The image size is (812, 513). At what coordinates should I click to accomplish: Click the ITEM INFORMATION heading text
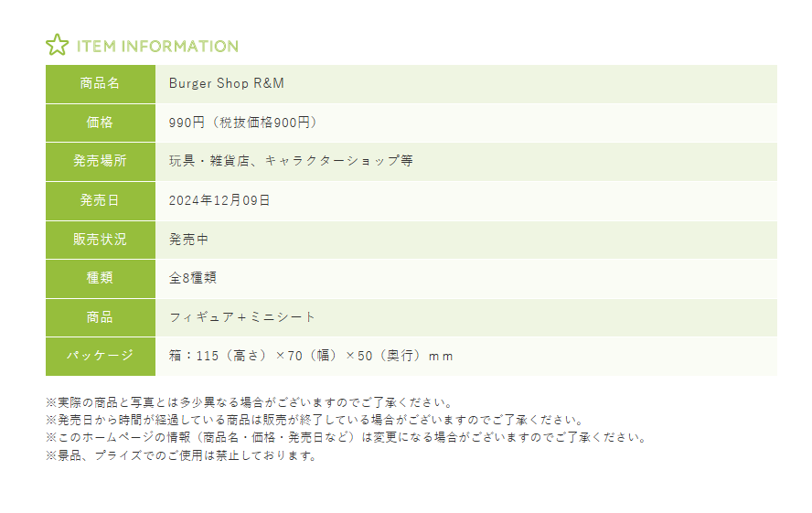pos(157,47)
